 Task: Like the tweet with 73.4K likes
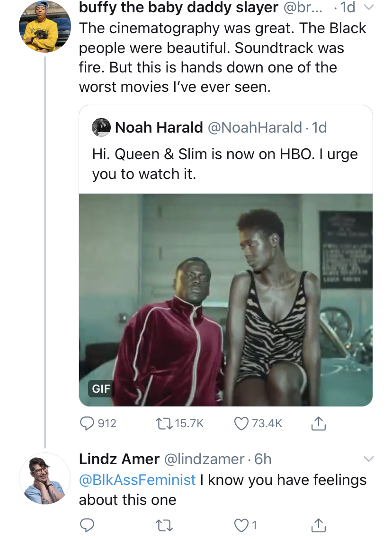pos(241,423)
